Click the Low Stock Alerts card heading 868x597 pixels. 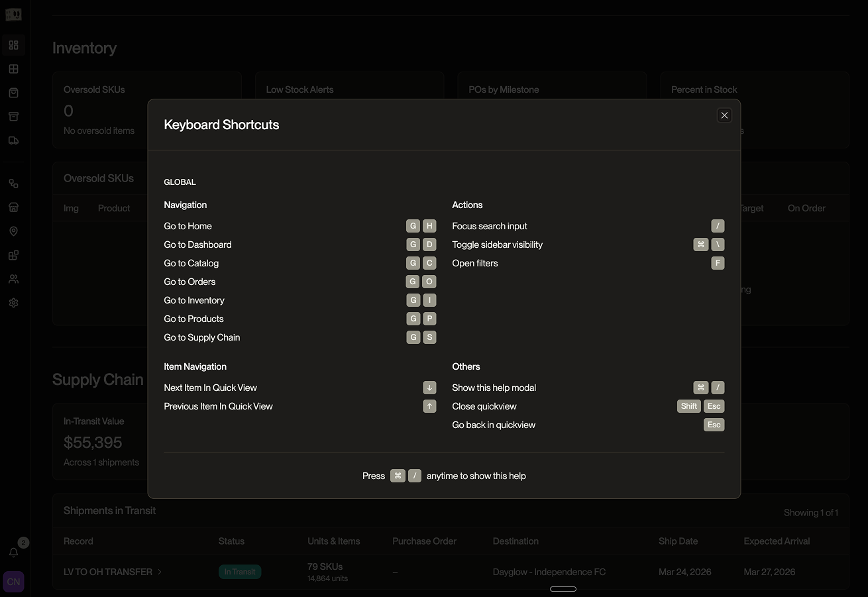pyautogui.click(x=299, y=89)
